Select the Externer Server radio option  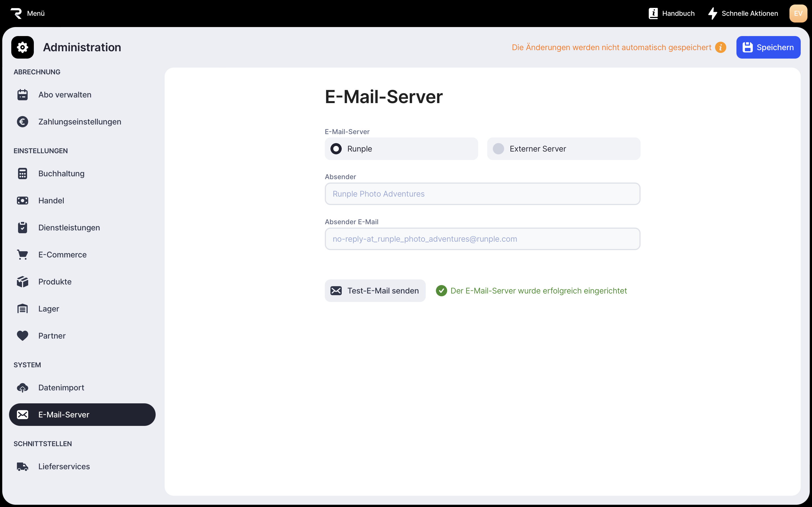pos(498,149)
